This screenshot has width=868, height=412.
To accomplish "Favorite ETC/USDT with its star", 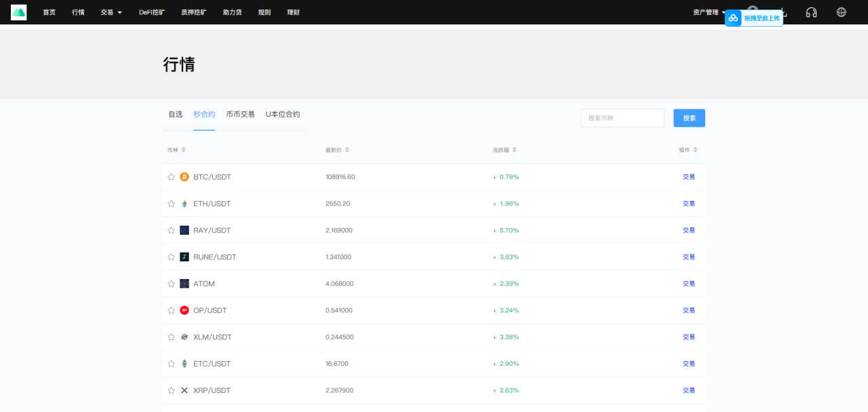I will tap(172, 364).
